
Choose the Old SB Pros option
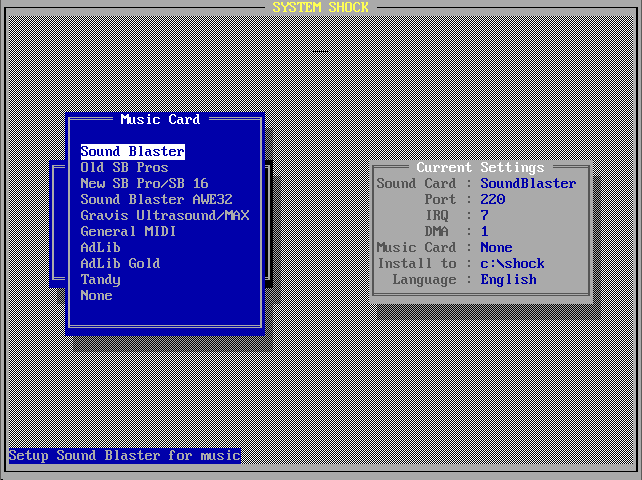[124, 168]
